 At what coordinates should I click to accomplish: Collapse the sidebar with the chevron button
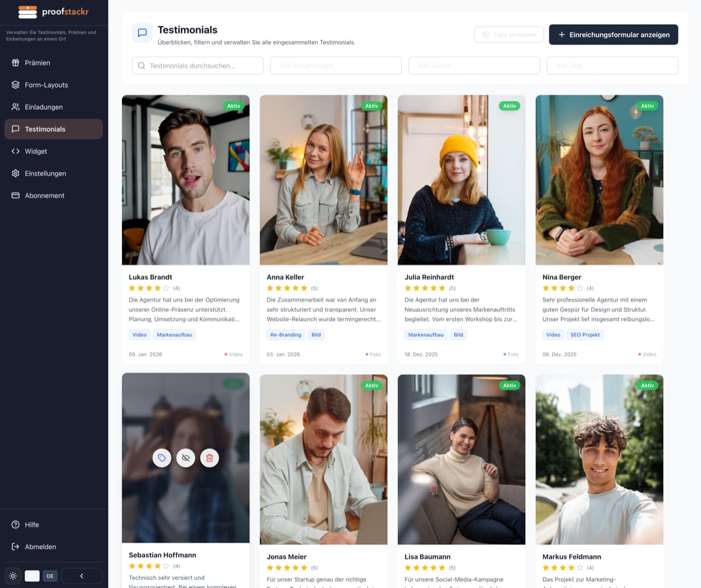coord(82,575)
